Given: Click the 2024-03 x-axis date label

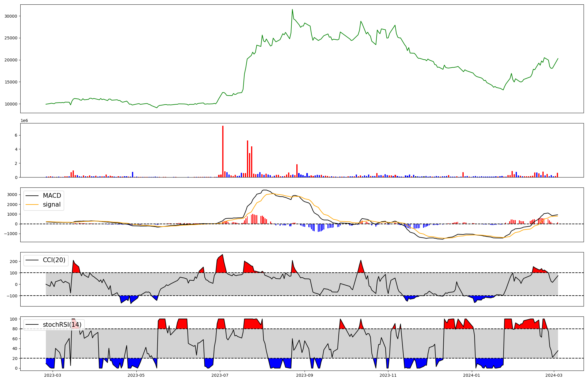Looking at the screenshot, I should pyautogui.click(x=554, y=375).
